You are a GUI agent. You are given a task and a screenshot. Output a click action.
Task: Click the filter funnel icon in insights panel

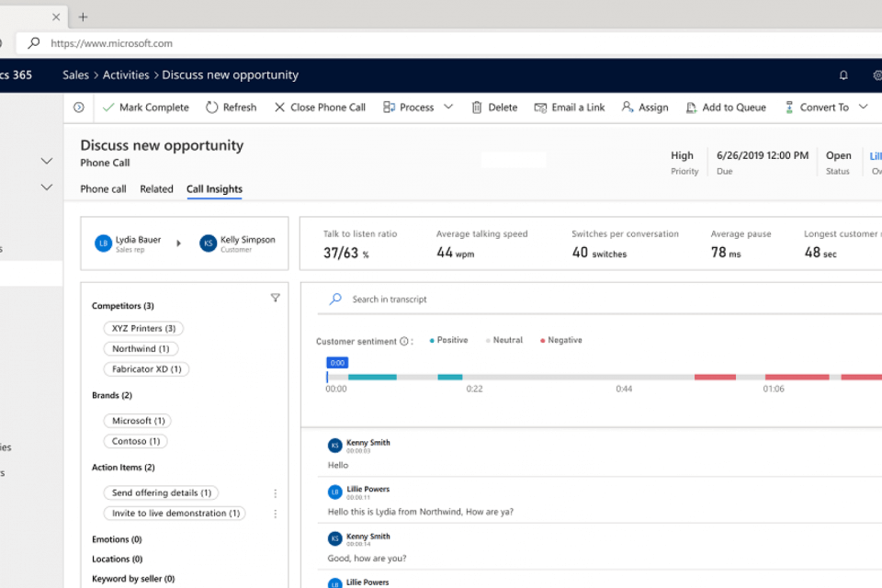(x=275, y=298)
